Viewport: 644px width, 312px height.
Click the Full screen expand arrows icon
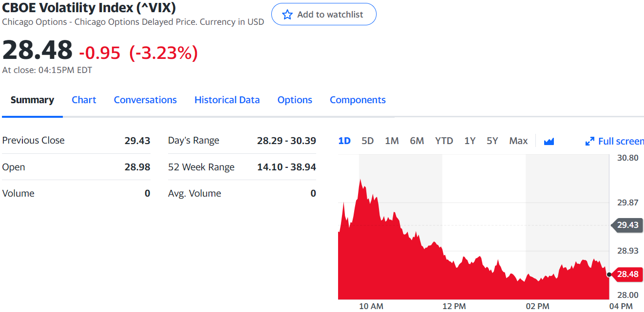pyautogui.click(x=589, y=141)
